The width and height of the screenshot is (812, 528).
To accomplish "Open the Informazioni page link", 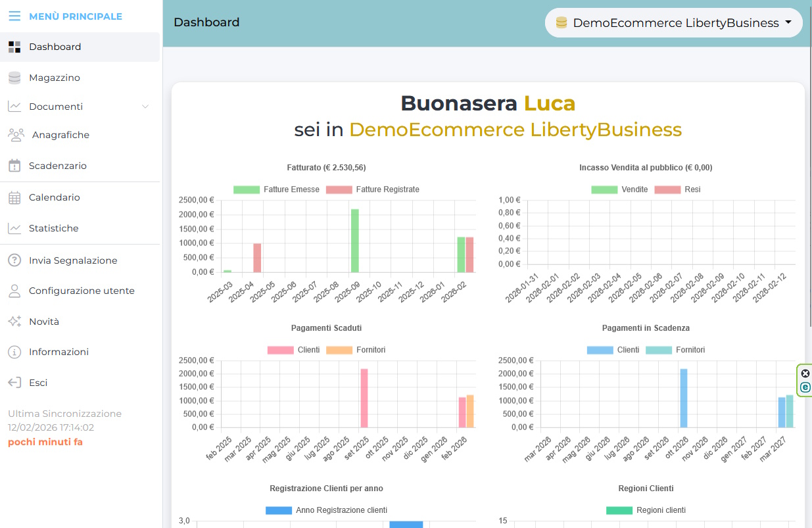I will [59, 352].
